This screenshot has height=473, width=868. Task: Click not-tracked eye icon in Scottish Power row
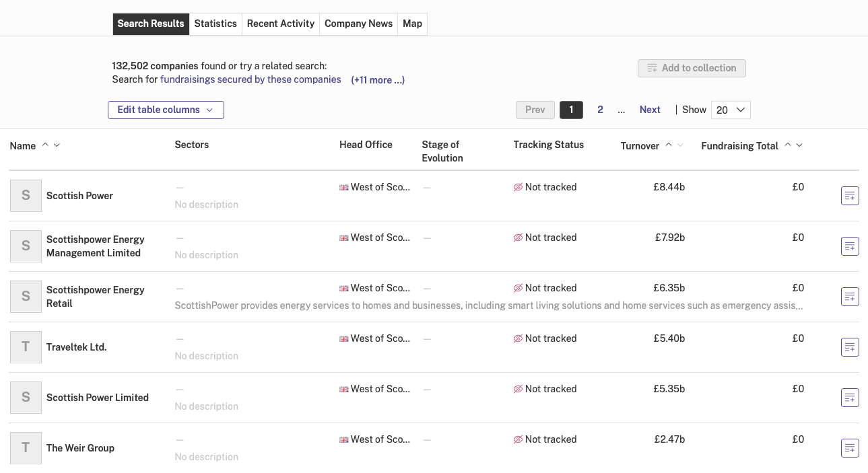[518, 187]
